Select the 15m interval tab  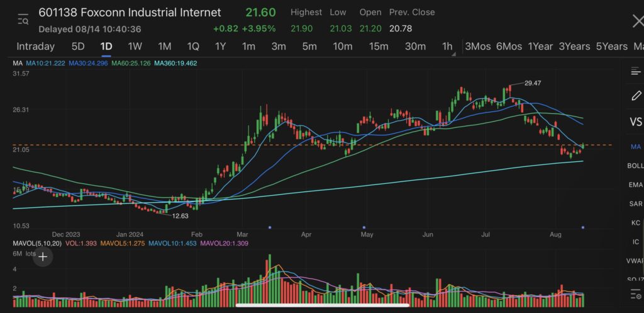click(x=379, y=47)
